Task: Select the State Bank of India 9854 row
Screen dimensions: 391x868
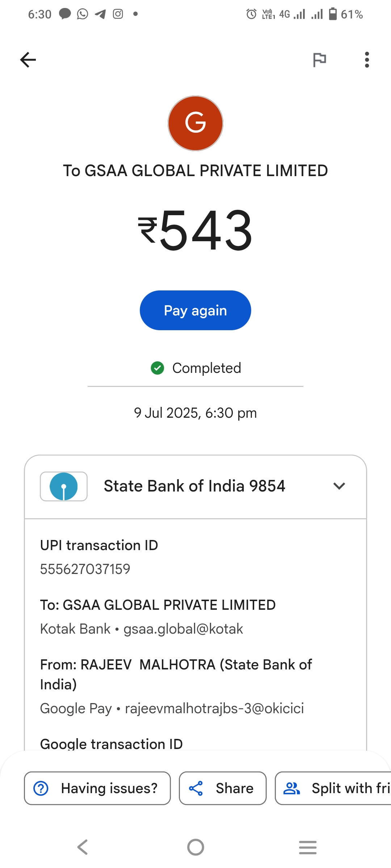Action: click(194, 486)
